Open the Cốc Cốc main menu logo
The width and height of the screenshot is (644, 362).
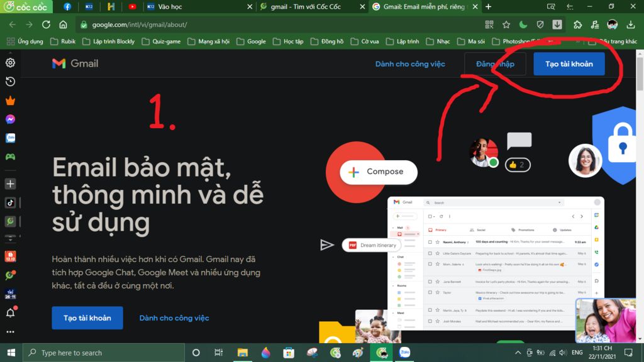pyautogui.click(x=26, y=6)
